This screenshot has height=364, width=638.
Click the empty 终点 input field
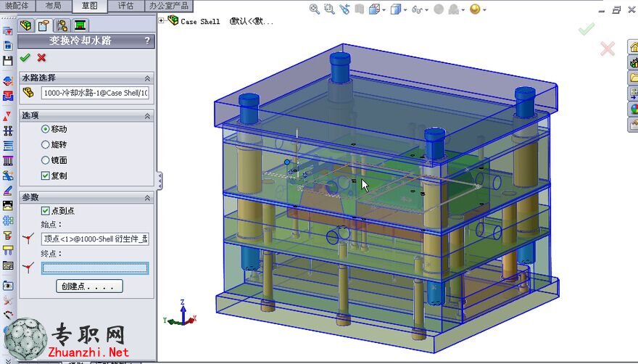point(95,268)
